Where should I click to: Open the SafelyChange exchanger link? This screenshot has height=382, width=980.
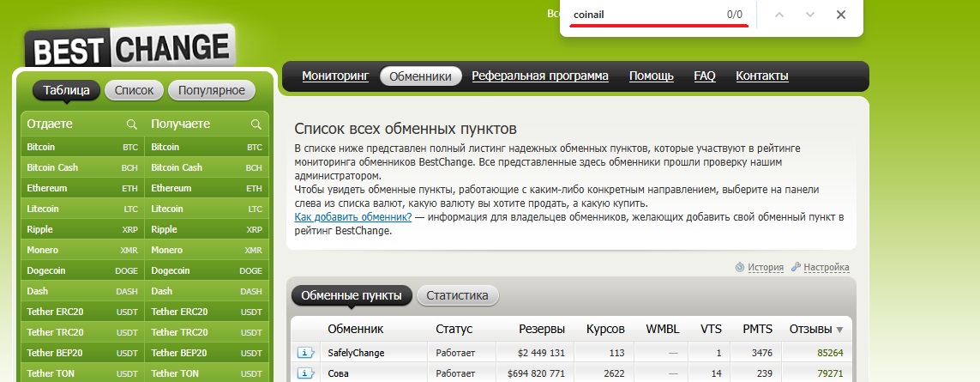pyautogui.click(x=356, y=353)
